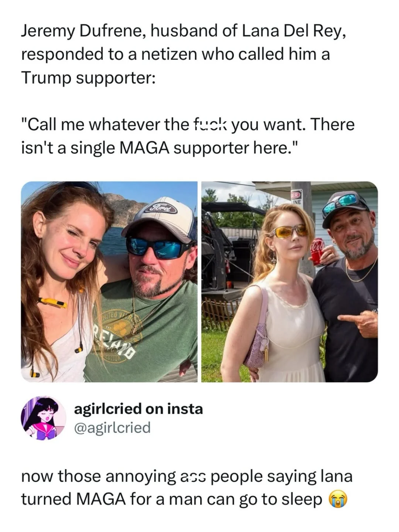This screenshot has width=399, height=532.
Task: Open the agirlcried anime profile avatar
Action: click(x=44, y=418)
